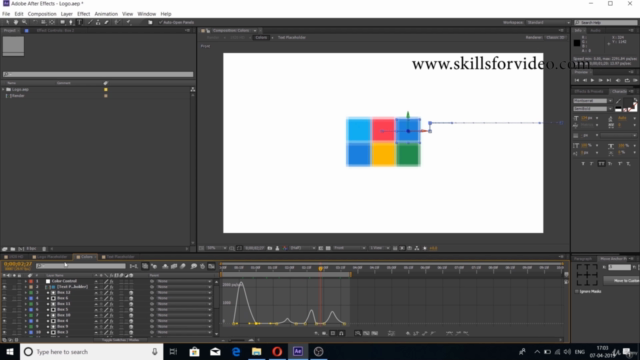Enable Ignore Masks checkbox
This screenshot has height=360, width=640.
[577, 291]
